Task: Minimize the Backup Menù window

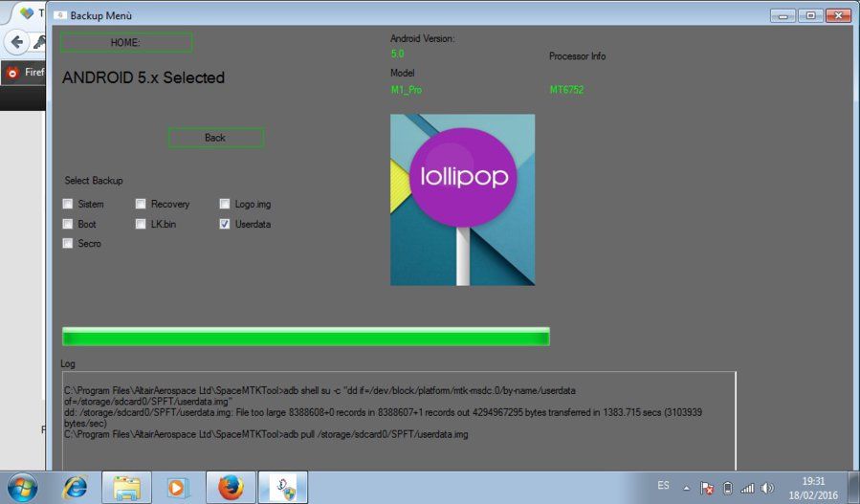Action: 783,15
